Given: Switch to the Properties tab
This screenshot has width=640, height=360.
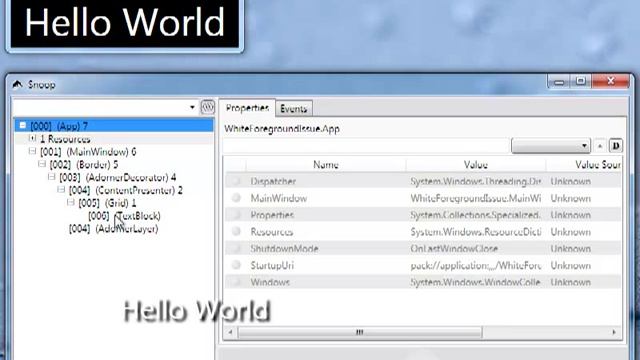Looking at the screenshot, I should (247, 108).
